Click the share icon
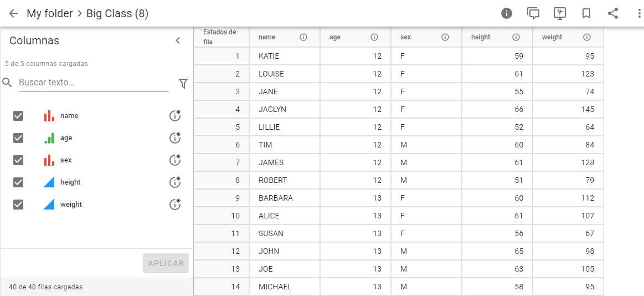Image resolution: width=644 pixels, height=296 pixels. (x=613, y=13)
